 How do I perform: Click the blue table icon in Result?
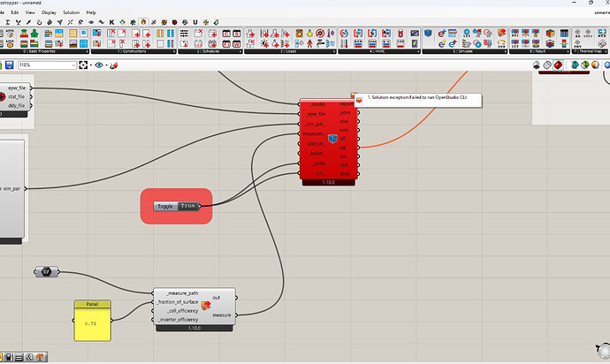click(564, 34)
